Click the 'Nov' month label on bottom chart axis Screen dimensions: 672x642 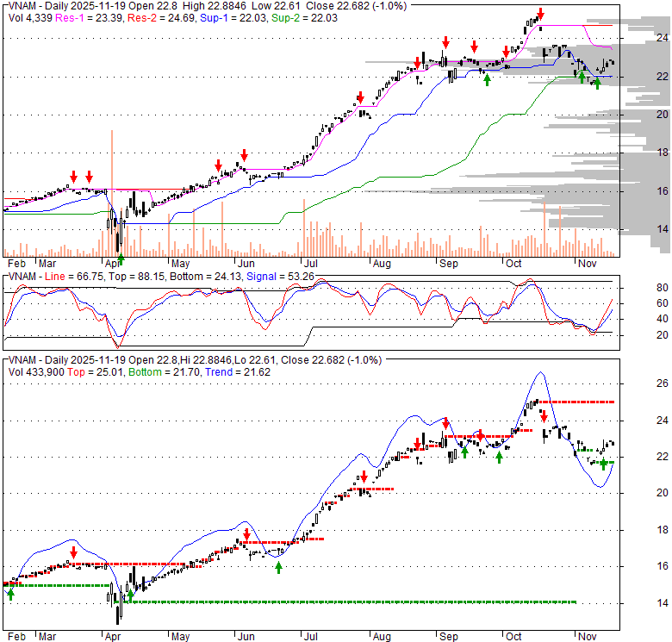[x=588, y=637]
